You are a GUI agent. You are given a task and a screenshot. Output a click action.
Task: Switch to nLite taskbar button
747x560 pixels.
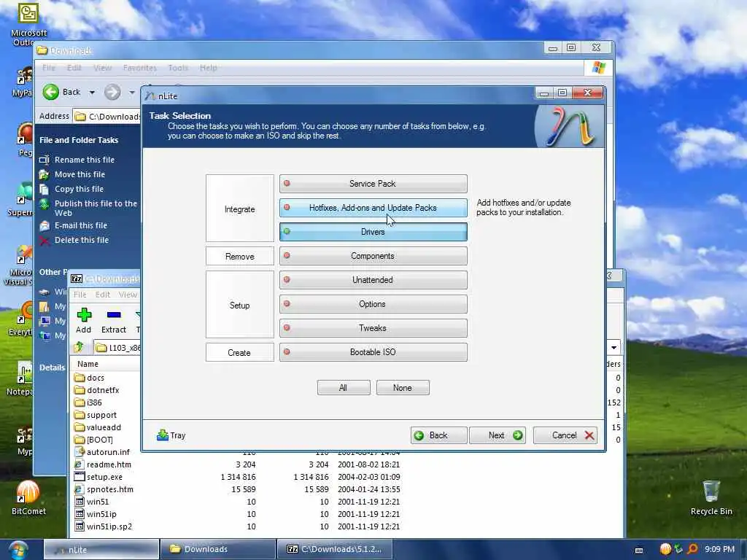click(101, 549)
